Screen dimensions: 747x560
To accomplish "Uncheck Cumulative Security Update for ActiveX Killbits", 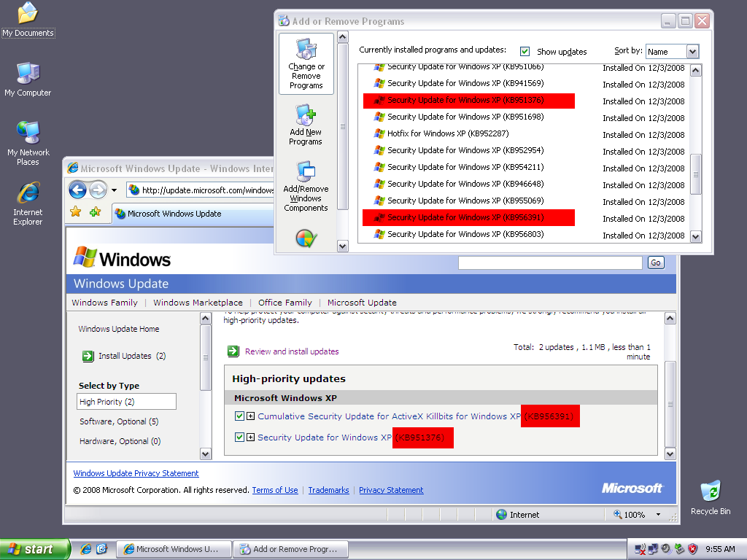I will 239,416.
